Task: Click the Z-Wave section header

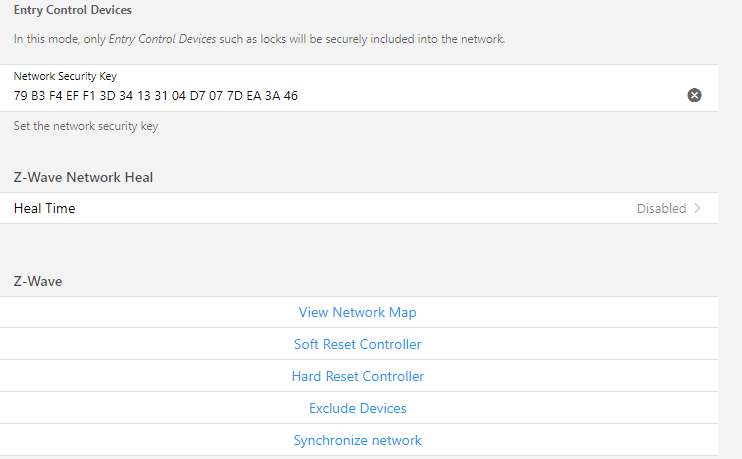Action: [38, 282]
